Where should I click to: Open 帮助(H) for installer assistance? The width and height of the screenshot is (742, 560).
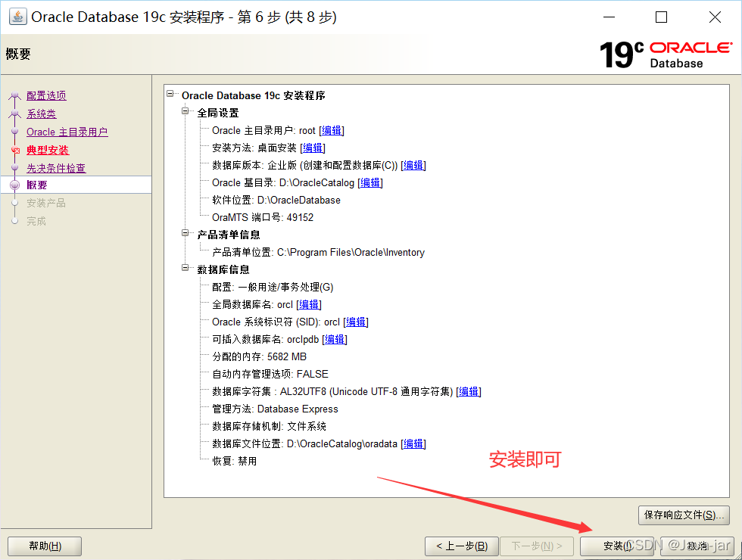(44, 546)
